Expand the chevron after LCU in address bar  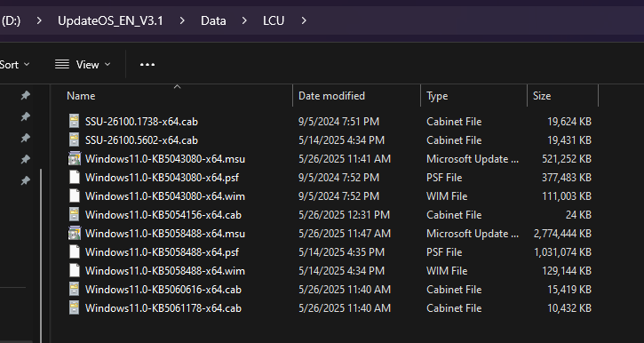coord(304,20)
